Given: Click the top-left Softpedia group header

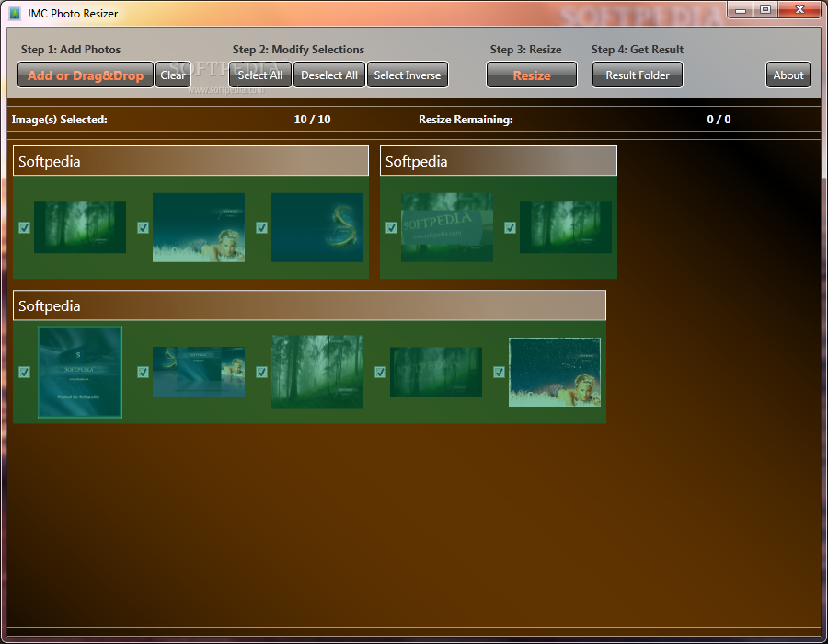Looking at the screenshot, I should (x=190, y=161).
